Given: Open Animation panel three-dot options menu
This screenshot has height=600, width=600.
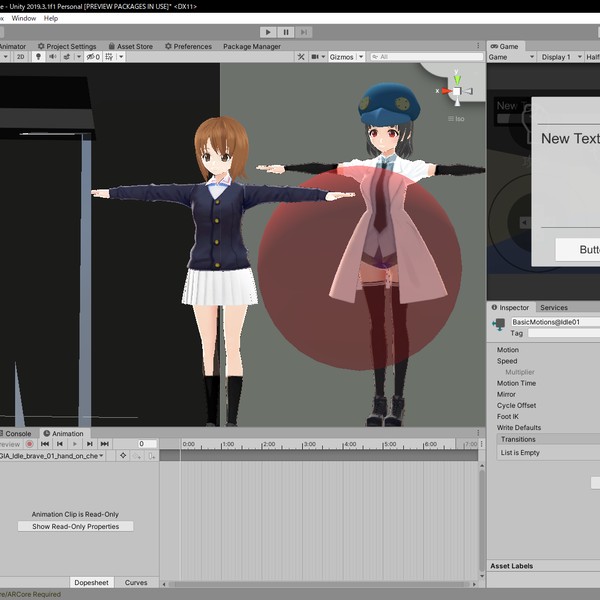Looking at the screenshot, I should click(x=478, y=433).
